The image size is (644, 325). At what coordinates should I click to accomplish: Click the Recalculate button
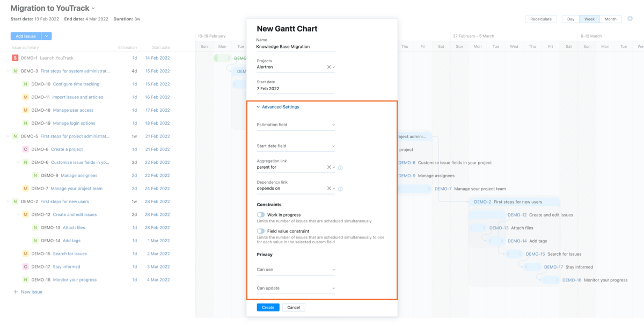click(x=540, y=18)
